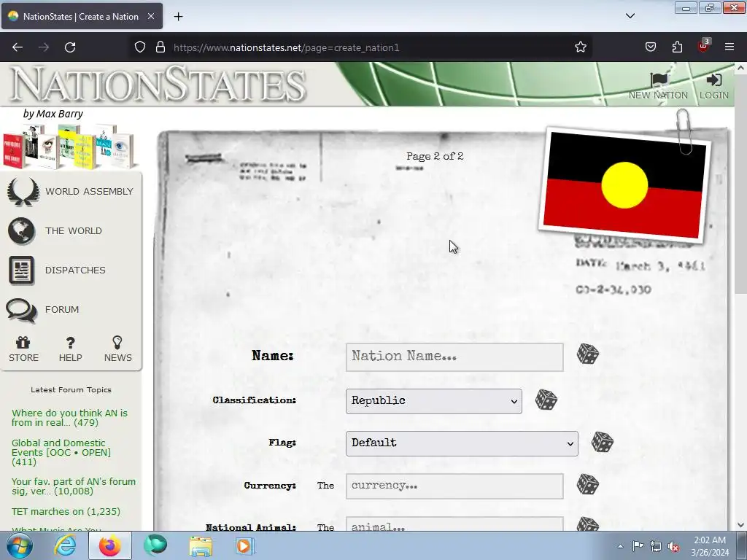Click the currency text field
Viewport: 747px width, 560px height.
[454, 486]
